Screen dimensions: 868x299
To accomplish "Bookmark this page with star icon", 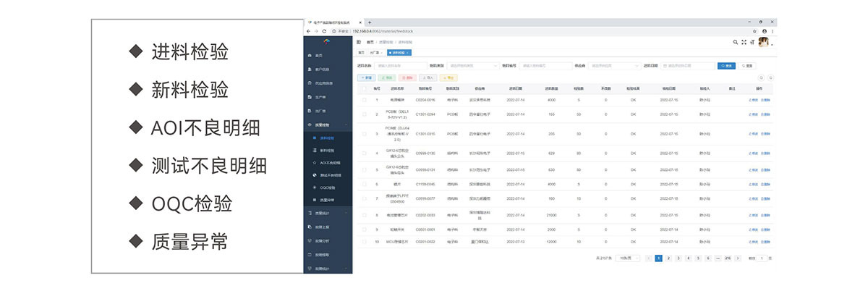I will [x=756, y=31].
